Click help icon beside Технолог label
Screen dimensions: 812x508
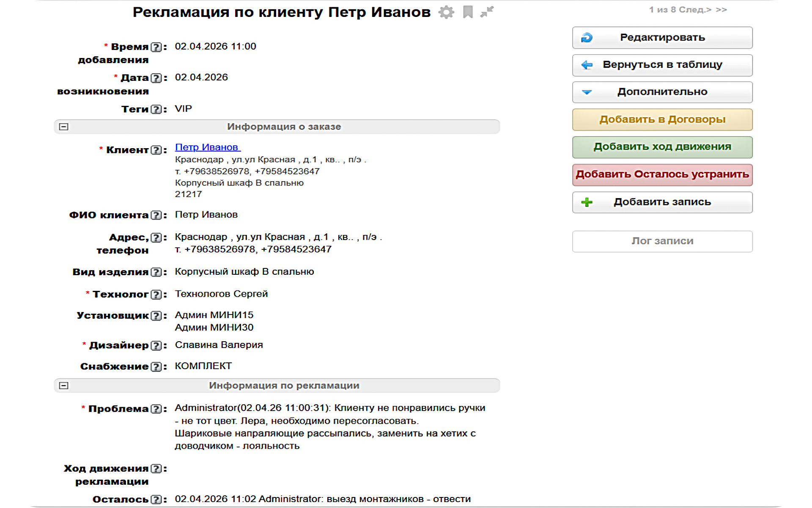click(156, 295)
